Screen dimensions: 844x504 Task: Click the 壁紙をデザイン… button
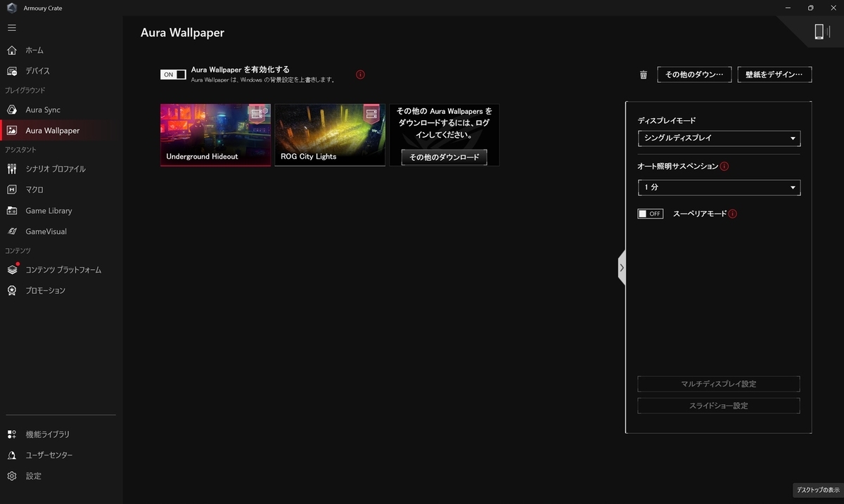tap(774, 75)
